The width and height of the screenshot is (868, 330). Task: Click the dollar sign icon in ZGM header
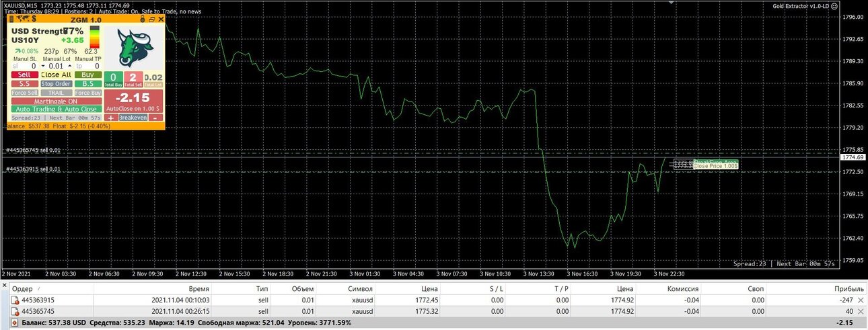click(x=34, y=18)
